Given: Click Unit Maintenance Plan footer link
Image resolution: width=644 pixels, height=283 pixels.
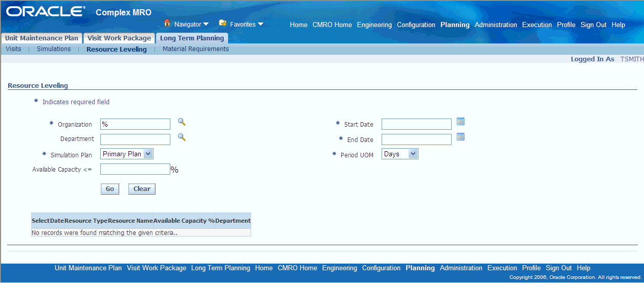Looking at the screenshot, I should pyautogui.click(x=88, y=268).
